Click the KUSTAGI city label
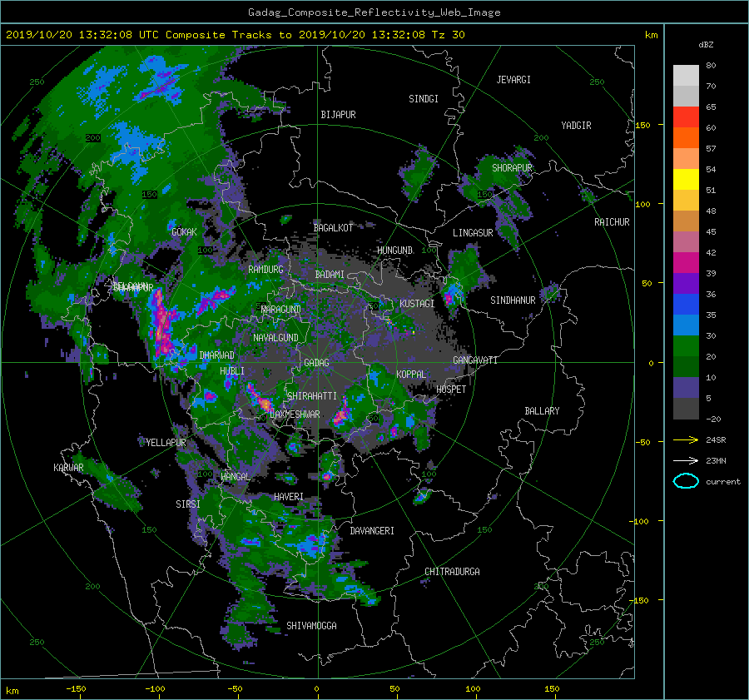This screenshot has width=749, height=700. click(417, 304)
